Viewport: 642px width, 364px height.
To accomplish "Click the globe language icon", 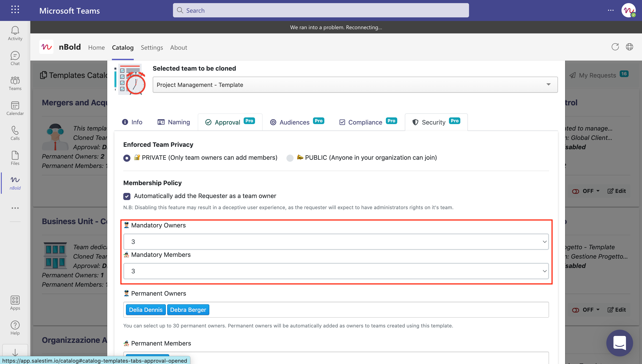I will coord(629,47).
